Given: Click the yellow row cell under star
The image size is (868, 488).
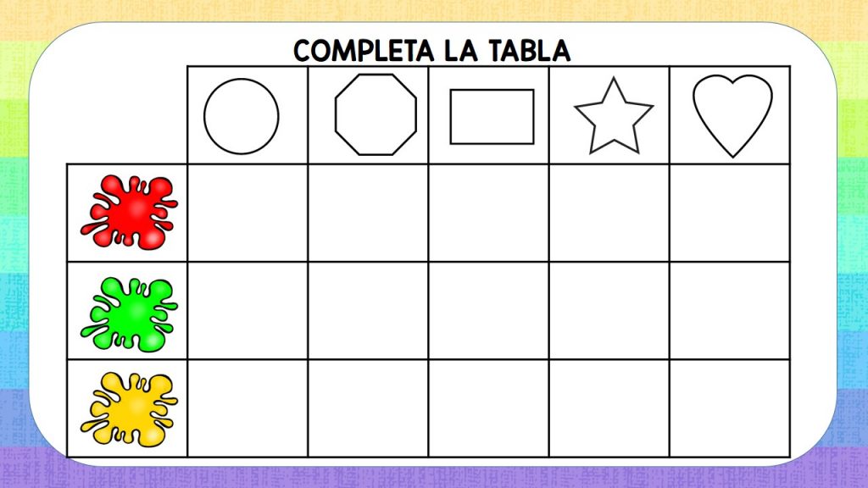Looking at the screenshot, I should tap(609, 408).
